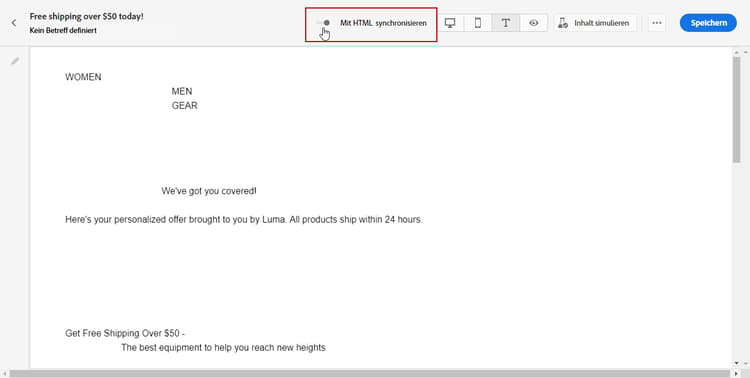Viewport: 750px width, 378px height.
Task: Click the vertical scrollbar thumb
Action: point(736,109)
